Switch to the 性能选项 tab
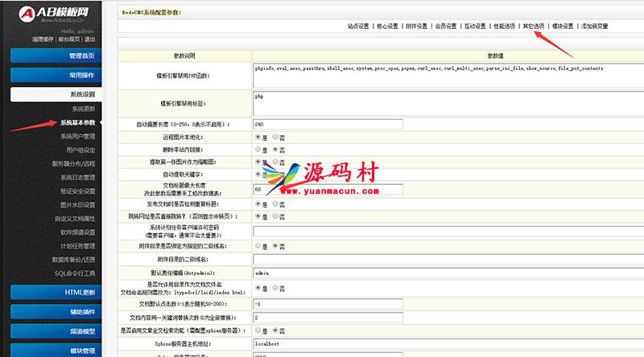Screen dimensions: 644x357 point(504,26)
